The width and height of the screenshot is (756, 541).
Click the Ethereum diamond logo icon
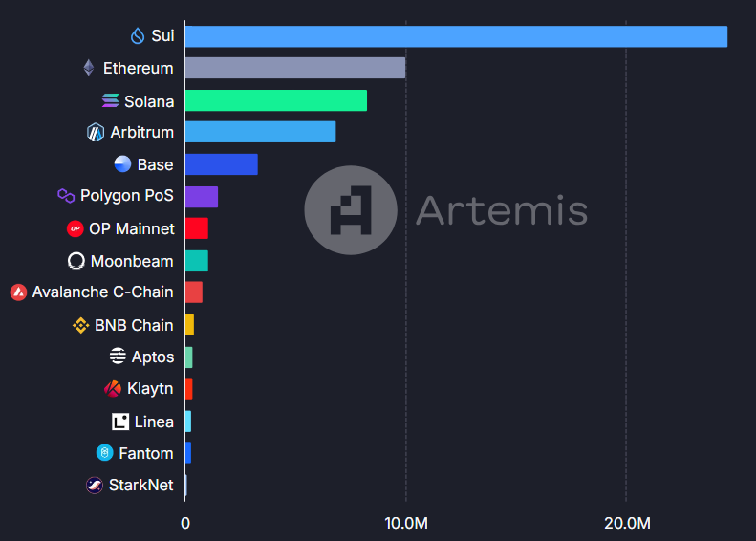(x=89, y=68)
